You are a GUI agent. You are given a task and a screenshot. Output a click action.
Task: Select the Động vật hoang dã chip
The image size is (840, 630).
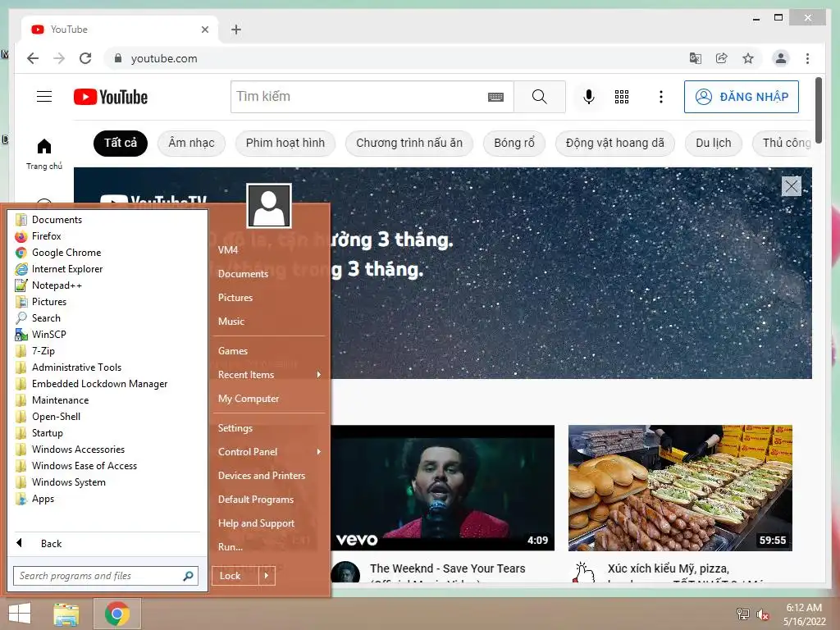click(615, 143)
